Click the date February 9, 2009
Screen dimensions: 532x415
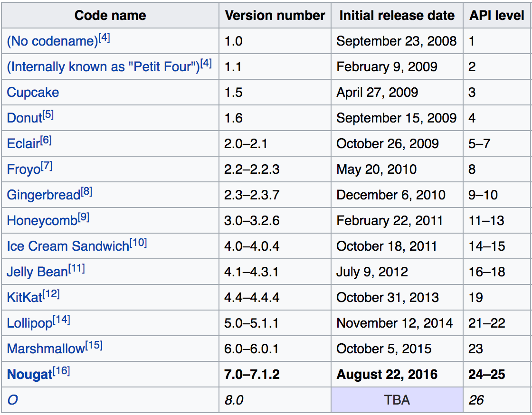pyautogui.click(x=387, y=67)
